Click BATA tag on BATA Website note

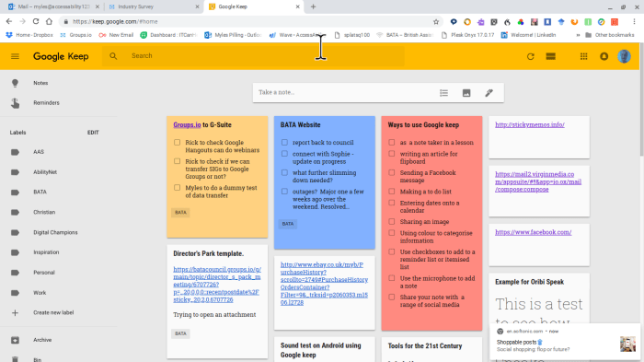[x=288, y=224]
